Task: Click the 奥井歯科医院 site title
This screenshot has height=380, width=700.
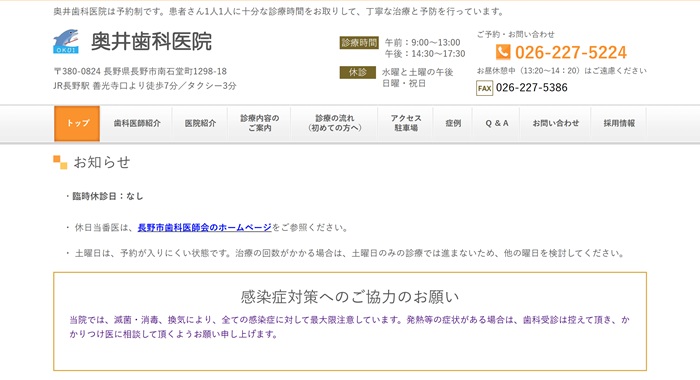Action: point(151,42)
